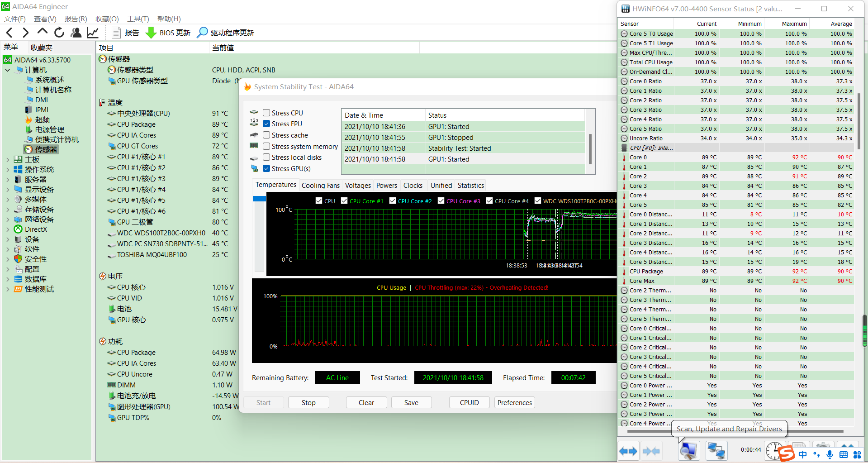This screenshot has height=463, width=868.
Task: Click the Sogou punctuation mode icon
Action: click(x=816, y=454)
